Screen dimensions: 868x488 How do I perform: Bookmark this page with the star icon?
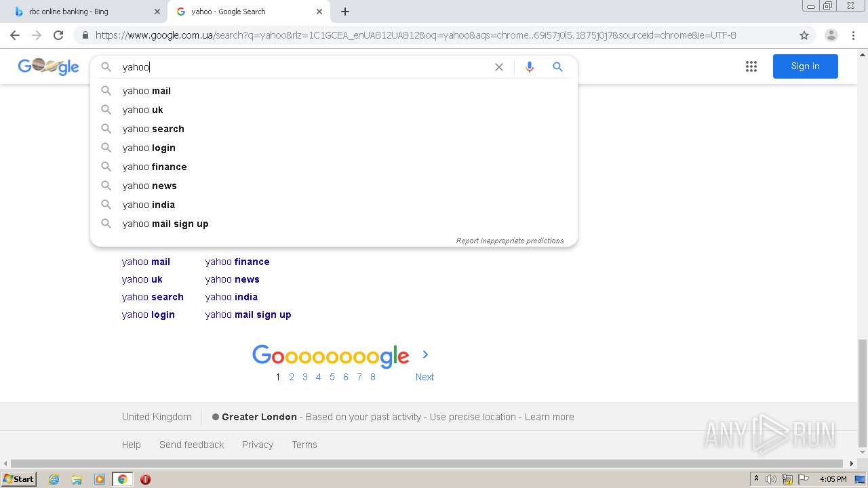pyautogui.click(x=804, y=35)
